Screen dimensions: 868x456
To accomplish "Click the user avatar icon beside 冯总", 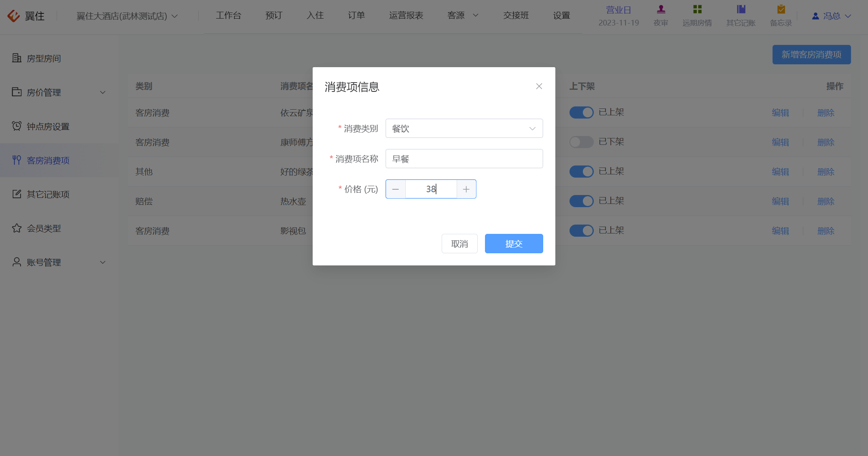I will click(815, 16).
